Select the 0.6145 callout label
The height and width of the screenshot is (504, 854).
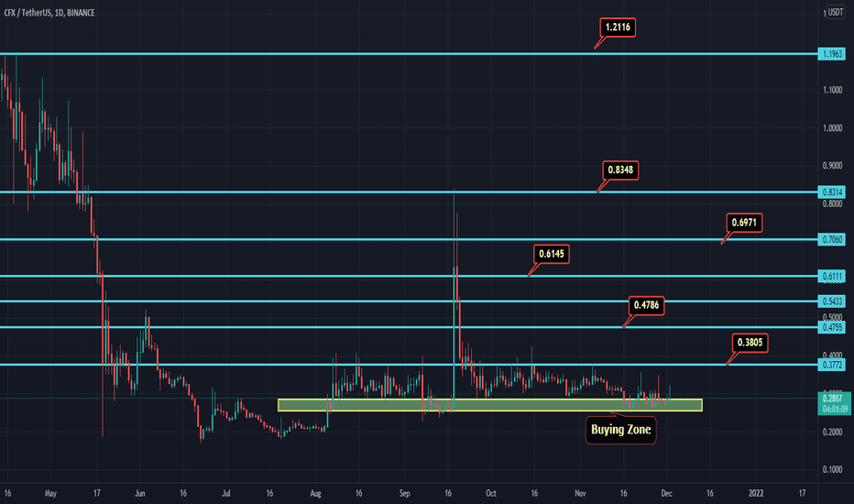click(552, 254)
